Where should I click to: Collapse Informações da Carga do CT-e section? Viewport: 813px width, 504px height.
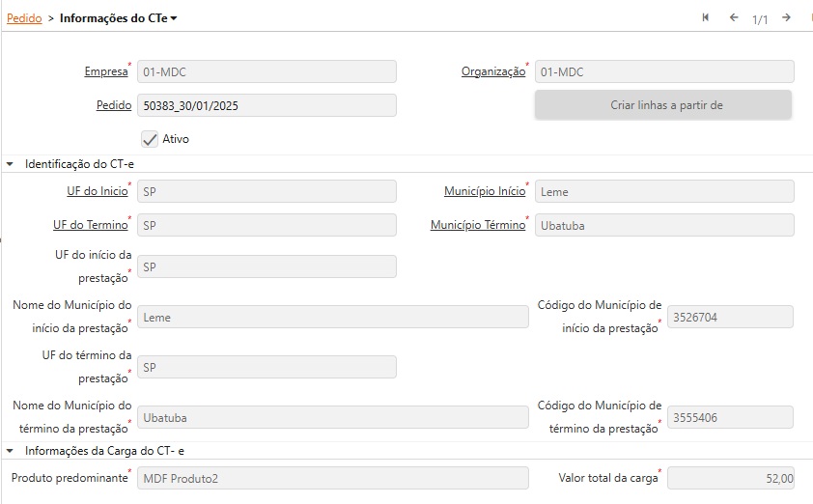click(x=10, y=450)
